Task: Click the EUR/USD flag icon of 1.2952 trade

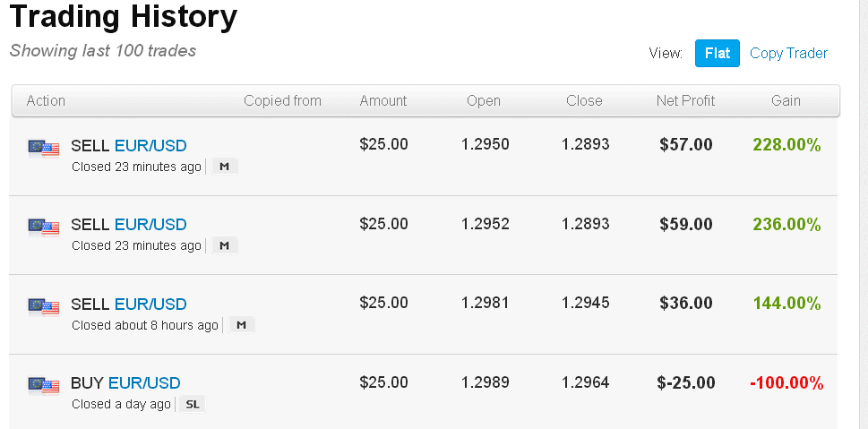Action: [x=44, y=227]
